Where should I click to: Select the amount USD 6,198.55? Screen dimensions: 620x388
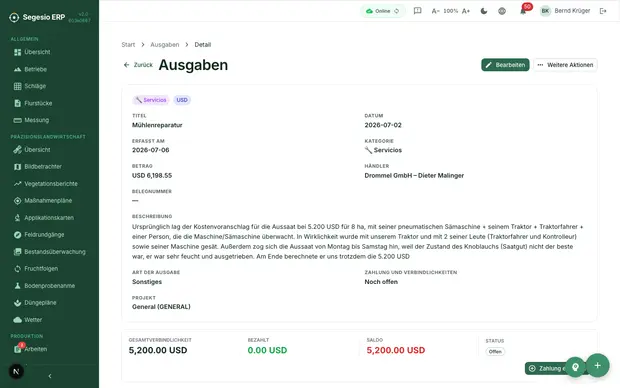[152, 176]
